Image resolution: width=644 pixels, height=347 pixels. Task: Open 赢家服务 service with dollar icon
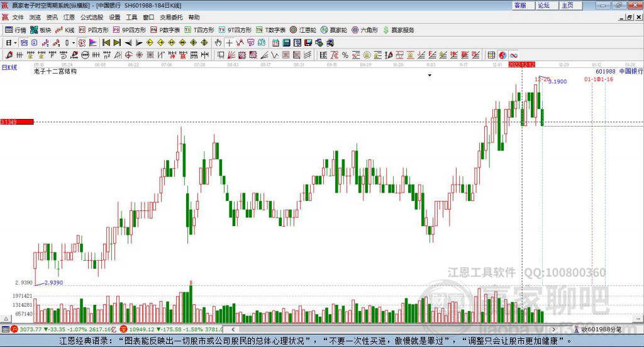click(x=399, y=30)
